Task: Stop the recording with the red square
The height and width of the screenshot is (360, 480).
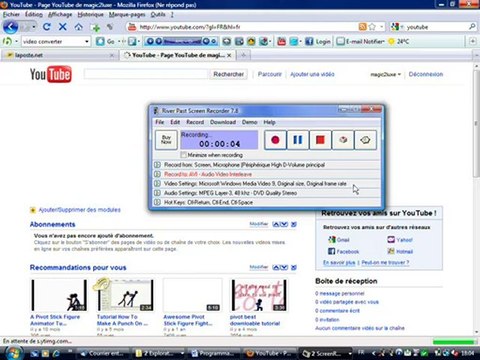Action: click(320, 140)
